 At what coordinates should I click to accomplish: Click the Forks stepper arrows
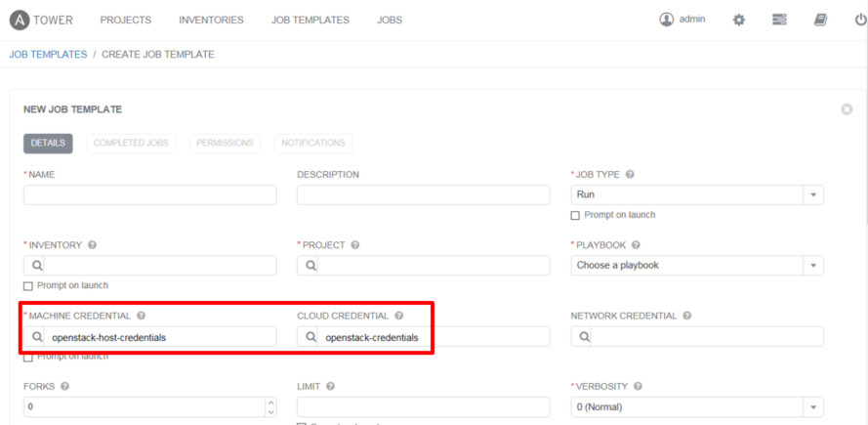tap(270, 406)
